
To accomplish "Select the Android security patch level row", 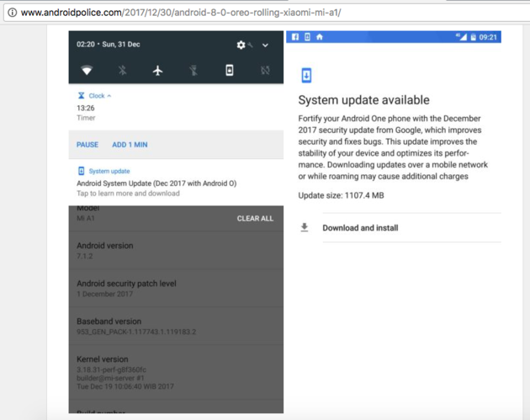I will pyautogui.click(x=176, y=289).
